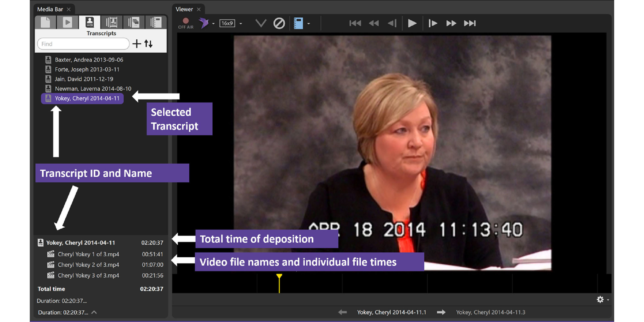Select the Media Bar tab
Image resolution: width=644 pixels, height=322 pixels.
50,9
